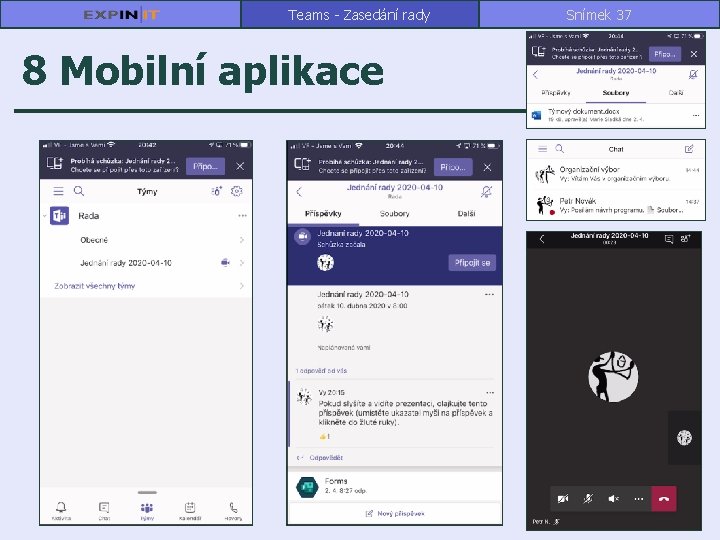The height and width of the screenshot is (540, 720).
Task: Open more options for Týmový dokument.docx
Action: pos(696,115)
